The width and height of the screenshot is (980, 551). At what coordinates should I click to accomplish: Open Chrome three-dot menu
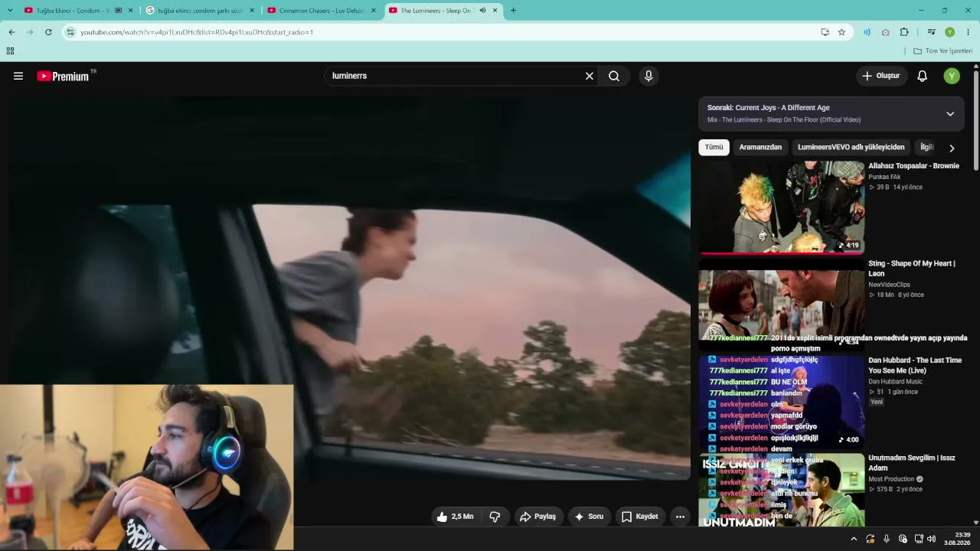point(969,32)
